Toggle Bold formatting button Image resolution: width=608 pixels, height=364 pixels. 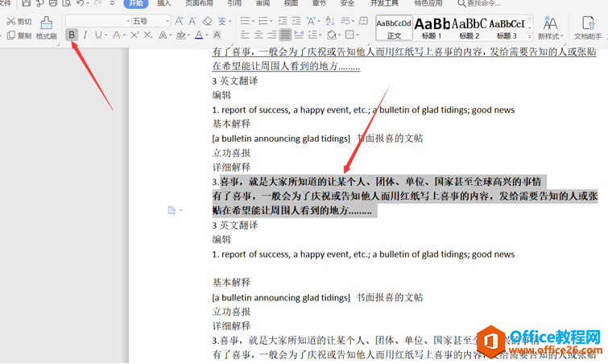(x=72, y=35)
